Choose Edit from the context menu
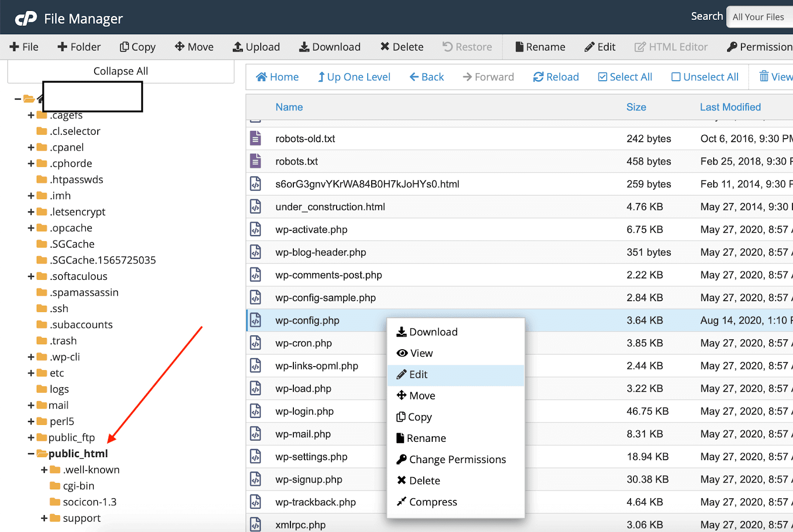Viewport: 793px width, 532px height. tap(417, 374)
